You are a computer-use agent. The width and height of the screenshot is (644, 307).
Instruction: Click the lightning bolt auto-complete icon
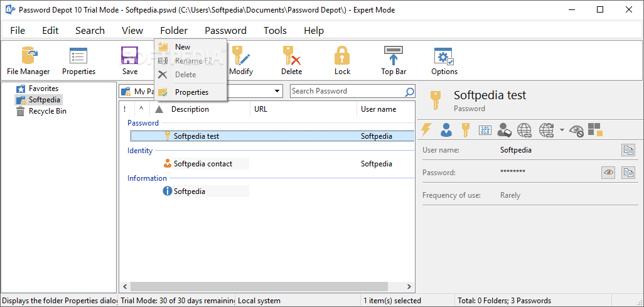click(x=426, y=131)
